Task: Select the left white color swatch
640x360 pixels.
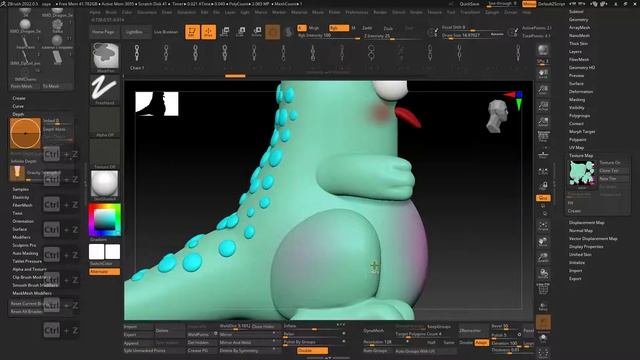Action: coord(96,252)
